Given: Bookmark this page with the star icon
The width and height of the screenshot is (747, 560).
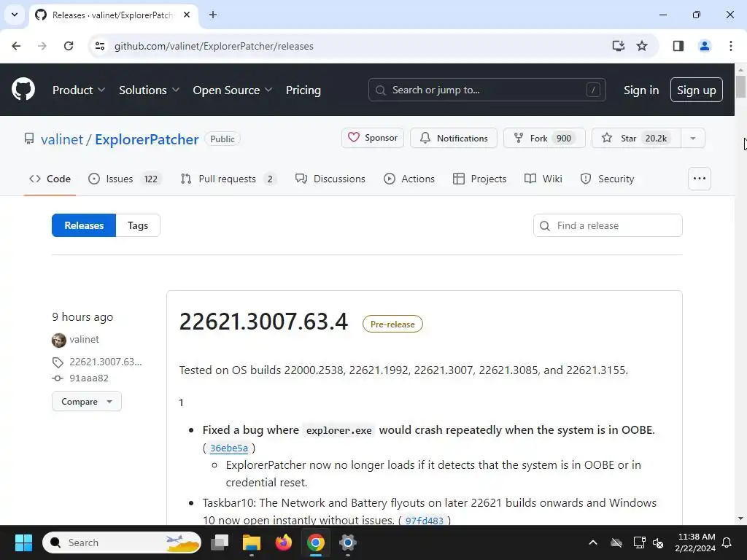Looking at the screenshot, I should tap(642, 46).
